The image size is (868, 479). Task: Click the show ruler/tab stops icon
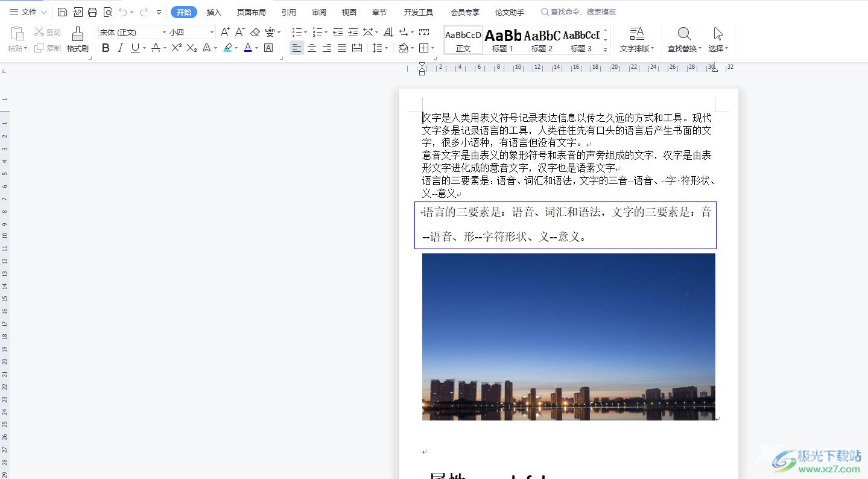[x=424, y=32]
